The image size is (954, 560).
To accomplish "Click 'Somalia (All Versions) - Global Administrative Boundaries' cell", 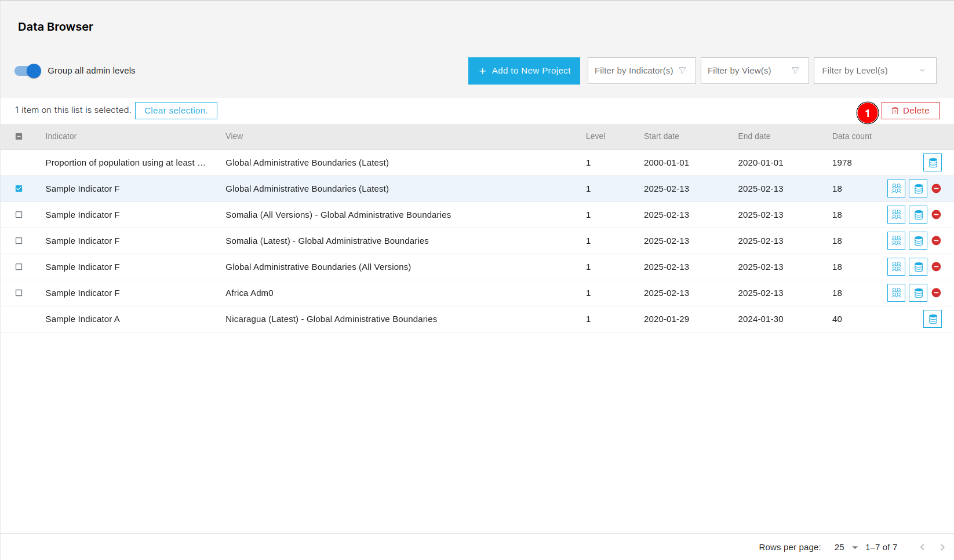I will click(x=338, y=215).
